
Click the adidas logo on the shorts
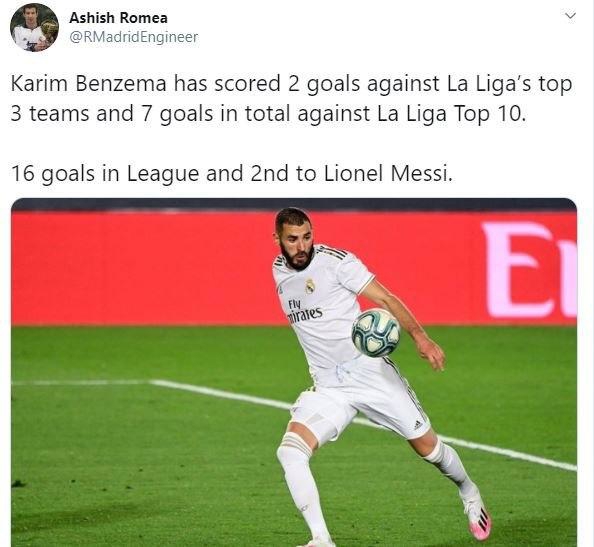pyautogui.click(x=418, y=425)
